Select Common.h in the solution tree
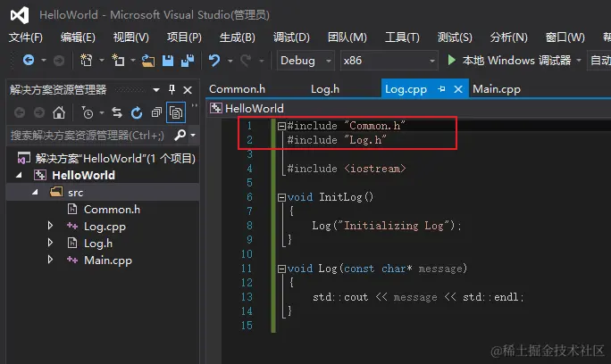The height and width of the screenshot is (364, 611). pos(112,210)
